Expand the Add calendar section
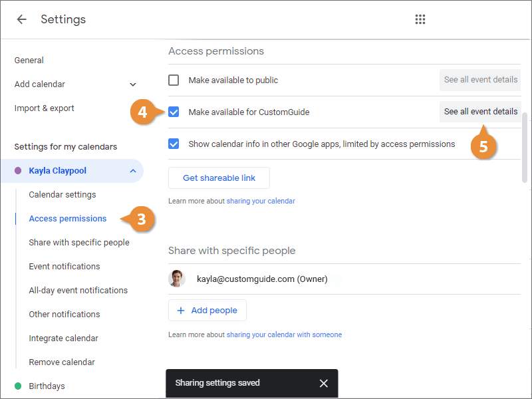532x399 pixels. 133,84
